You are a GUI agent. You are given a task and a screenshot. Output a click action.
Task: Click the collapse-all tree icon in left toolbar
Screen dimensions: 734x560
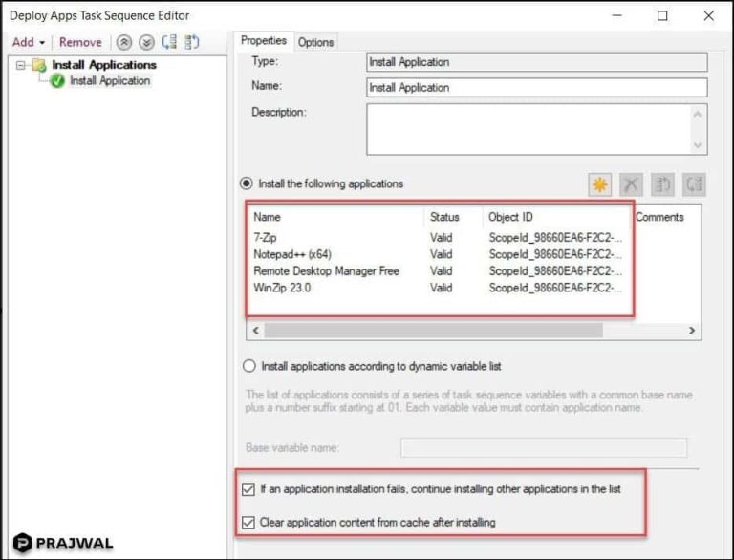[x=192, y=42]
